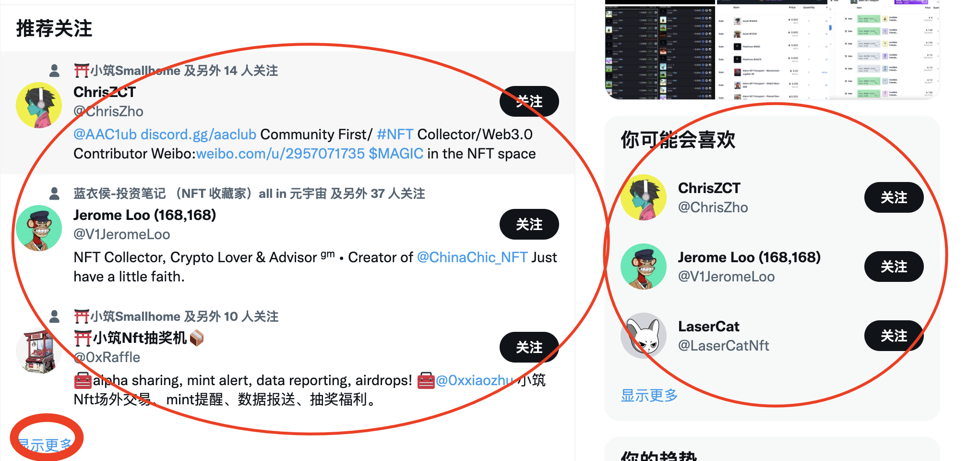
Task: Open LaserCat rabbit avatar in sidebar
Action: pos(644,336)
